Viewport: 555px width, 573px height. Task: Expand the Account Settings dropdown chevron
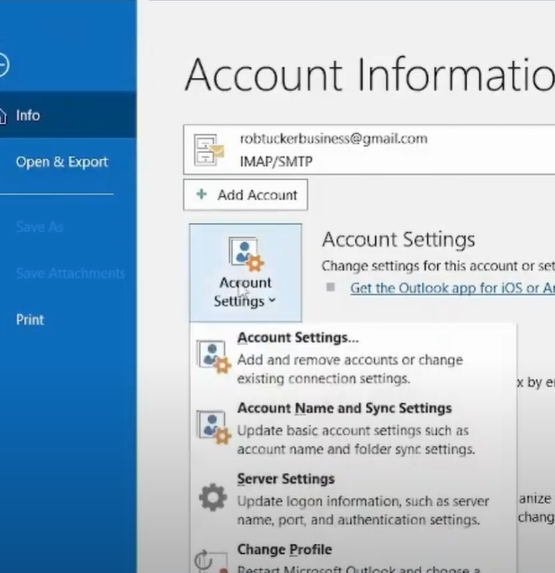[272, 300]
